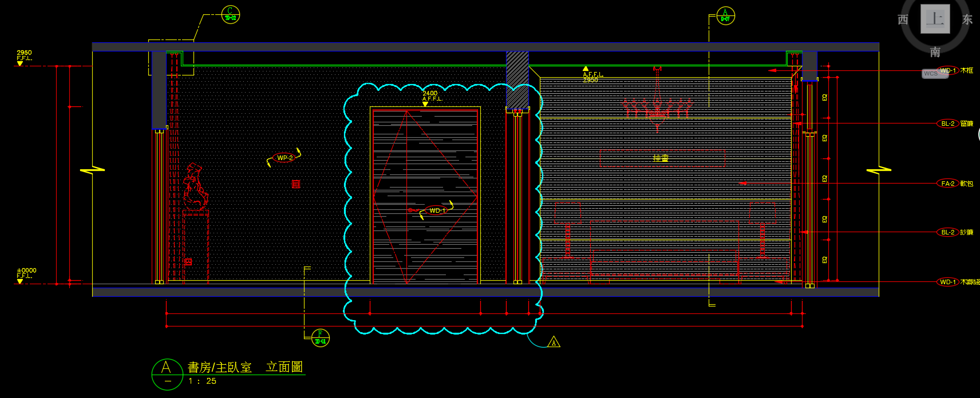
Task: Select the red switch symbol on the wall
Action: (x=296, y=184)
